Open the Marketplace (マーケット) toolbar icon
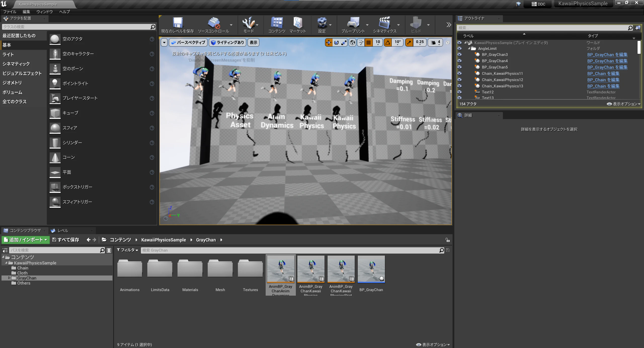 click(x=298, y=25)
